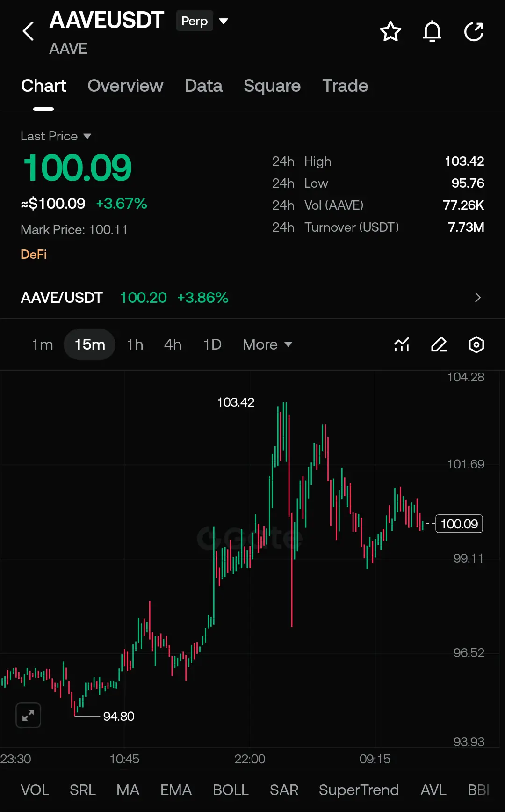This screenshot has width=505, height=812.
Task: Open Last Price type dropdown
Action: coord(56,136)
